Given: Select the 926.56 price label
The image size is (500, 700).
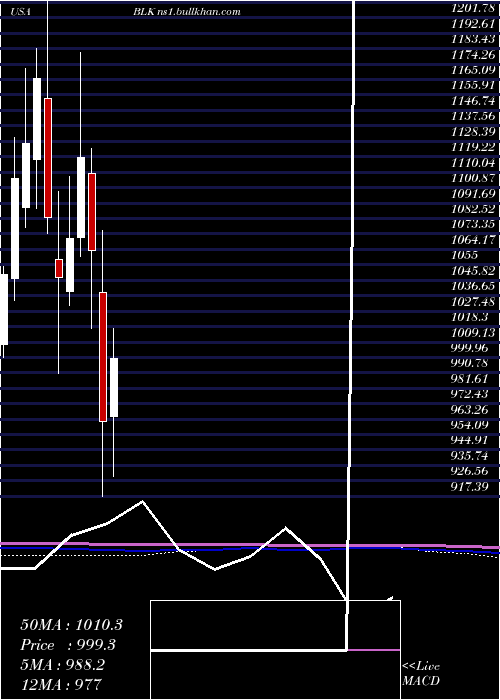Looking at the screenshot, I should tap(470, 471).
